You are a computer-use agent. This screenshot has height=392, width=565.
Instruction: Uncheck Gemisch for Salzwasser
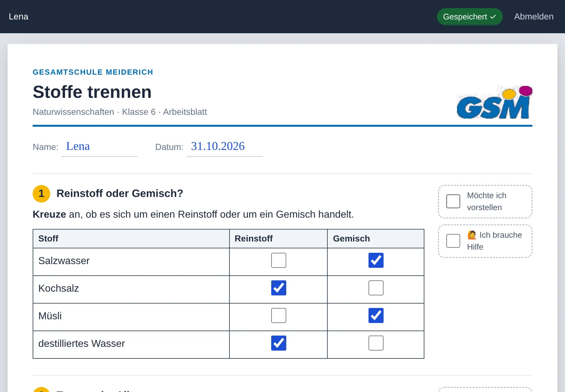[x=376, y=260]
